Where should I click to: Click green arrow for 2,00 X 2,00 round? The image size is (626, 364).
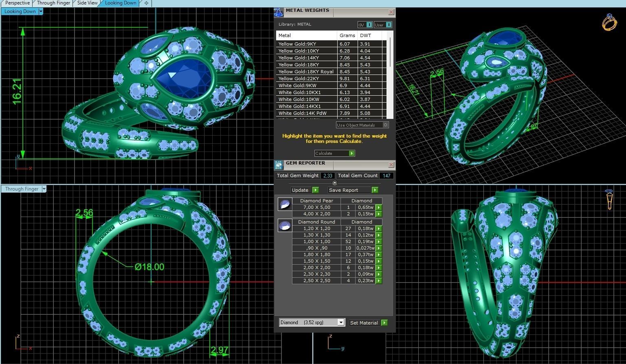(x=379, y=268)
